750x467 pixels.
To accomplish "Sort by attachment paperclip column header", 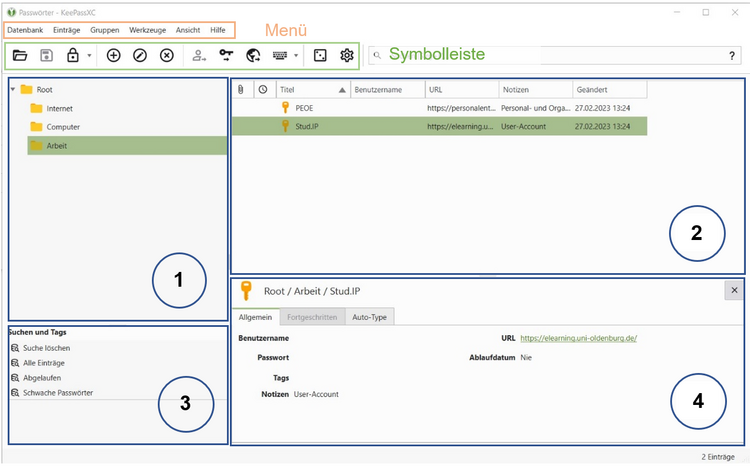I will click(x=241, y=89).
